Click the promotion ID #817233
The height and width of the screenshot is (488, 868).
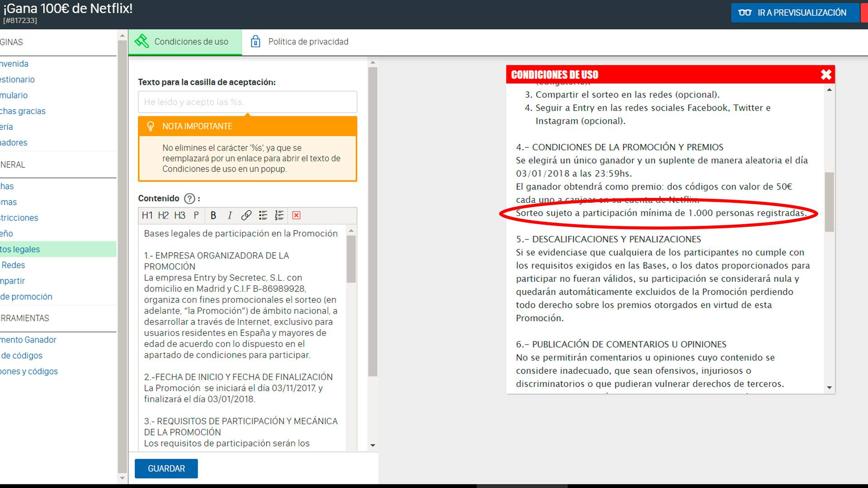20,21
